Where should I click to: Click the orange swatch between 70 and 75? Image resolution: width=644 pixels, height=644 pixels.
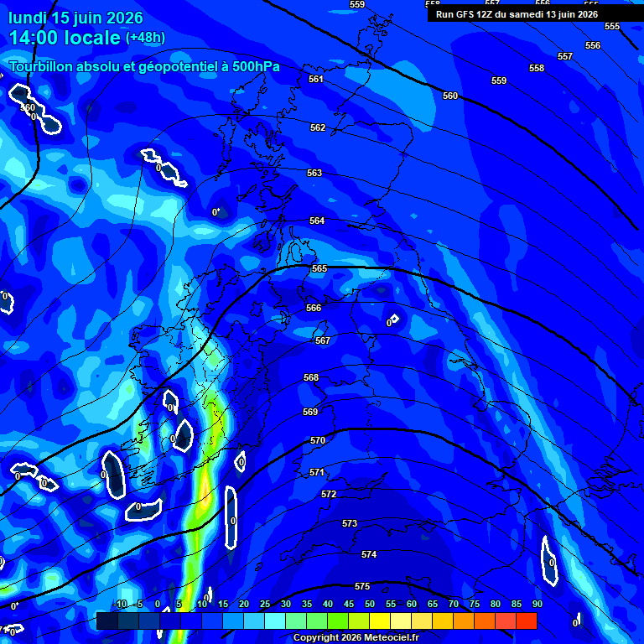pyautogui.click(x=464, y=621)
